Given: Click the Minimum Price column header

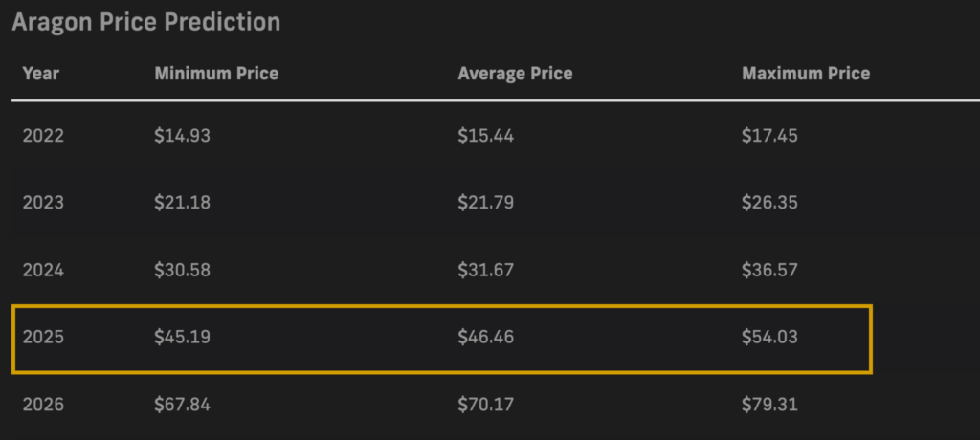Looking at the screenshot, I should pyautogui.click(x=216, y=73).
